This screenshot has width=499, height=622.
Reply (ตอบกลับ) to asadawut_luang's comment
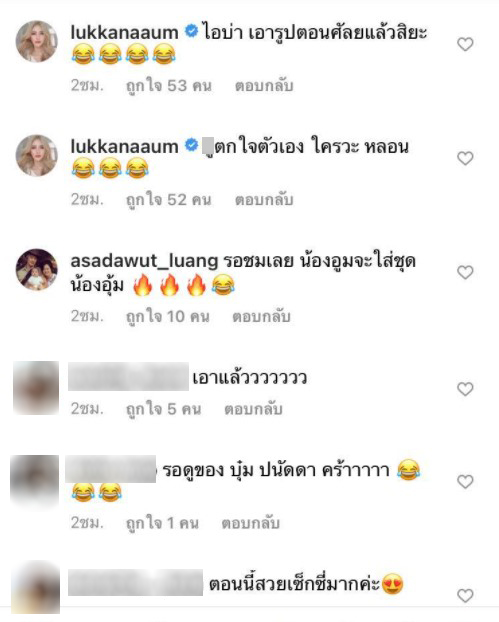[261, 317]
